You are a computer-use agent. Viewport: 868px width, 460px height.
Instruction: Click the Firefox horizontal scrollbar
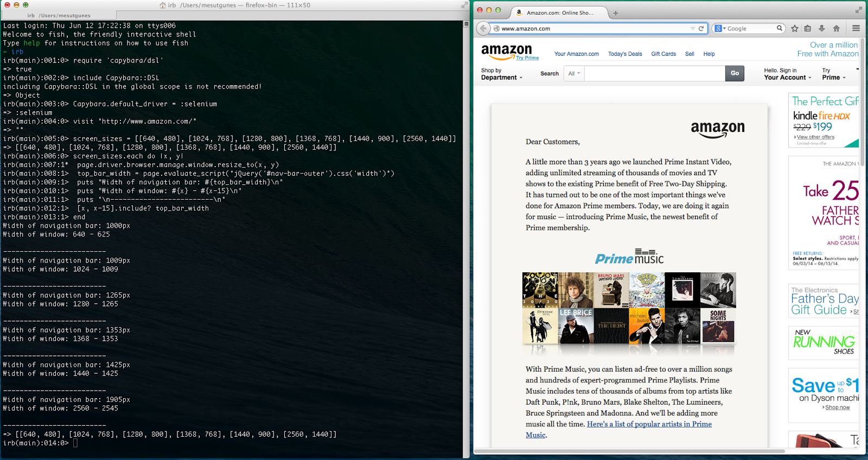tap(629, 451)
